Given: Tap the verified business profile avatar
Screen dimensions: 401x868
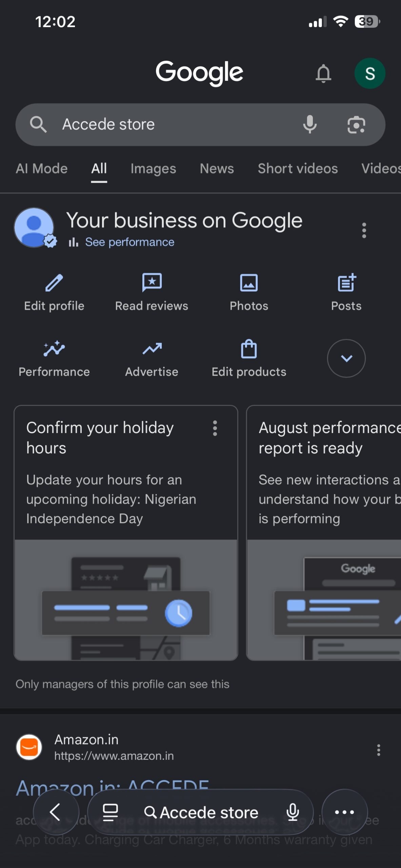Looking at the screenshot, I should point(34,228).
